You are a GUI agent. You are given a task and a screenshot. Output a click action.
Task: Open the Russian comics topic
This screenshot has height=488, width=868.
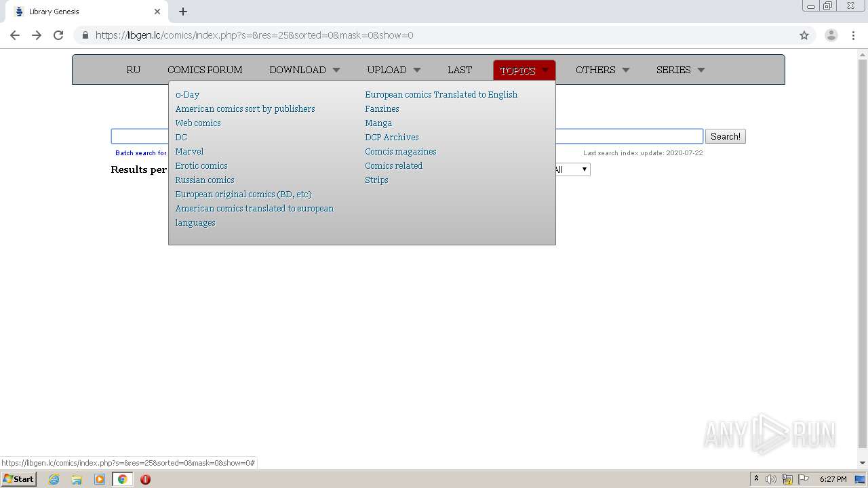click(x=205, y=180)
